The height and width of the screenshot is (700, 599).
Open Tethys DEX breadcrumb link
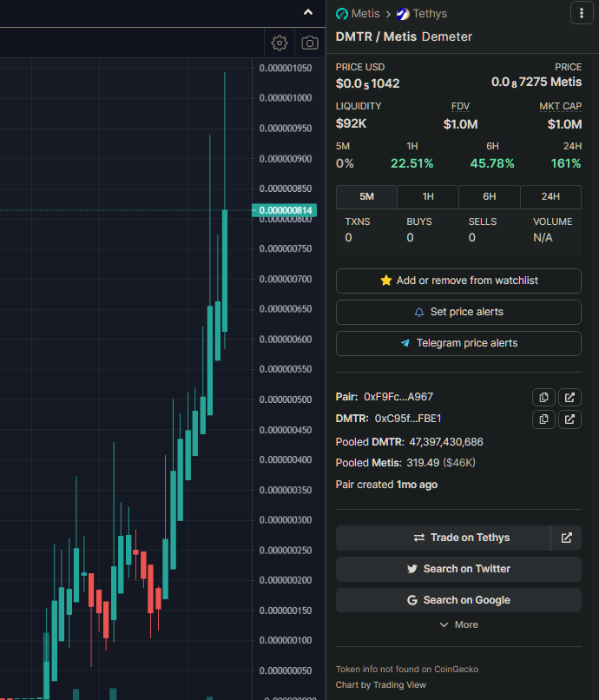pyautogui.click(x=430, y=14)
